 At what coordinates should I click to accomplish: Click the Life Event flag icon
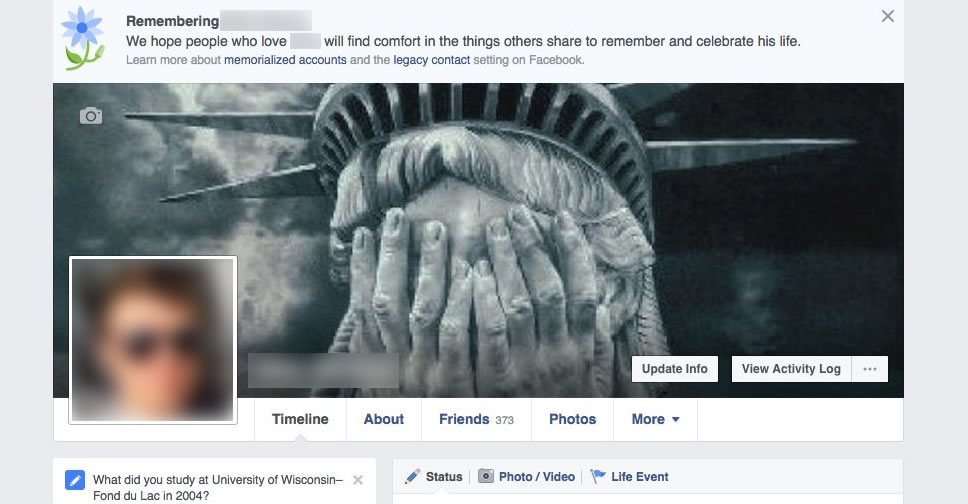coord(598,476)
